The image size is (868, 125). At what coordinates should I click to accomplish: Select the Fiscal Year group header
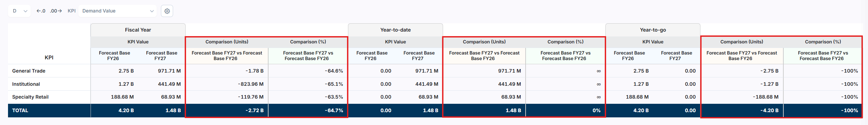[x=138, y=30]
